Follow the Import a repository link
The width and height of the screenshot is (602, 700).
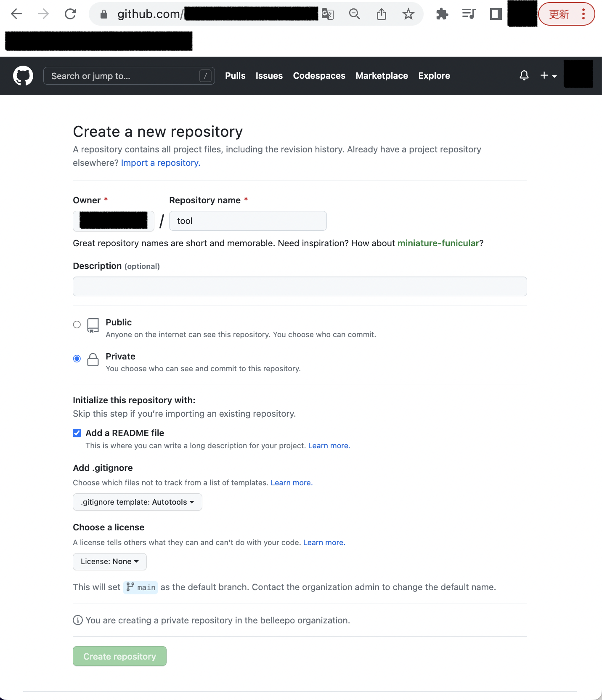[x=161, y=163]
